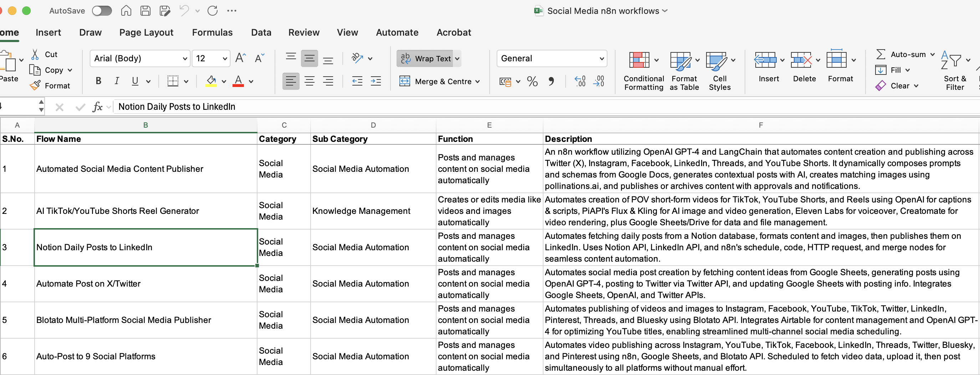Align cell text to the top
This screenshot has width=980, height=375.
tap(291, 58)
